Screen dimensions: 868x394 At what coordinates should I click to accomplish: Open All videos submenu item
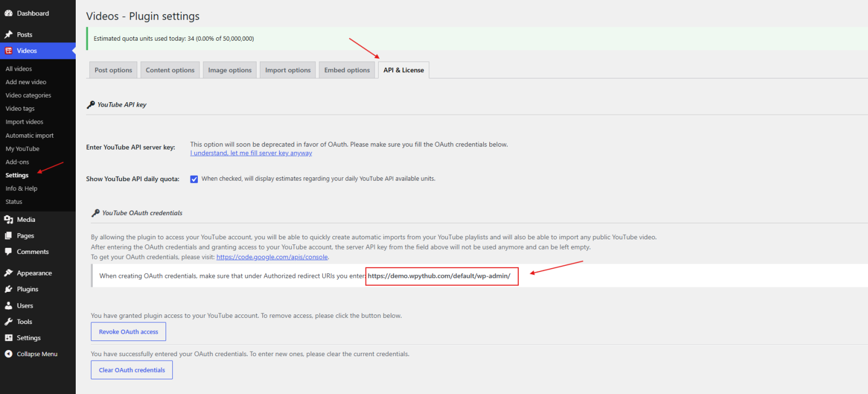coord(19,69)
